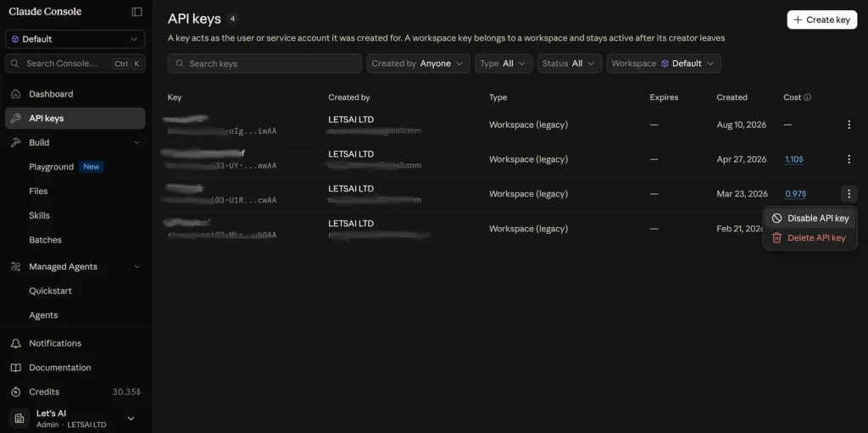The width and height of the screenshot is (868, 433).
Task: Open actions menu for Aug 10, 2026 key
Action: [x=849, y=125]
